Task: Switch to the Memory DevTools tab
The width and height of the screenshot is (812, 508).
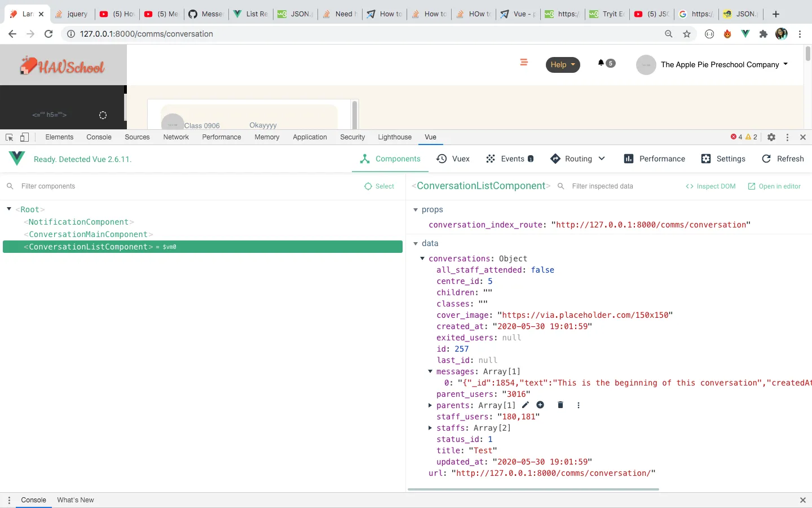Action: click(x=267, y=137)
